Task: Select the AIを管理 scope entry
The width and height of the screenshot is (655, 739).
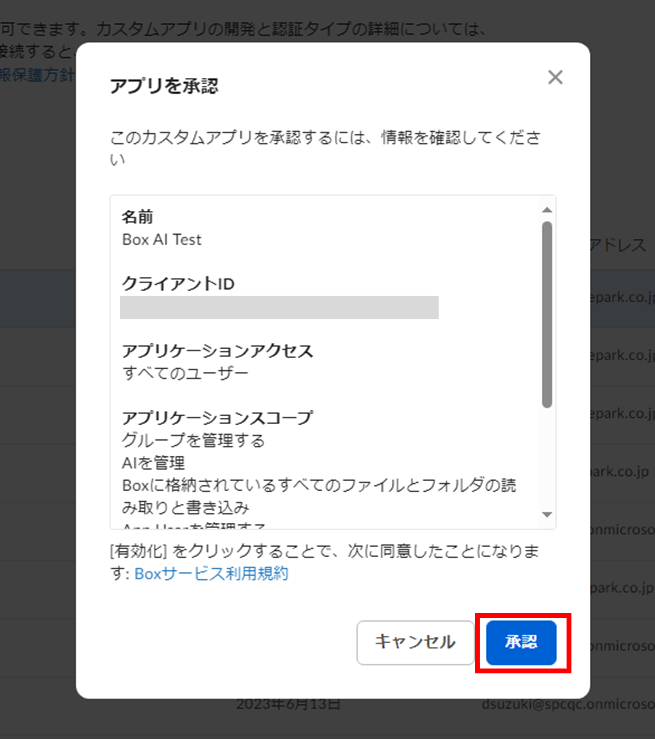Action: click(153, 463)
